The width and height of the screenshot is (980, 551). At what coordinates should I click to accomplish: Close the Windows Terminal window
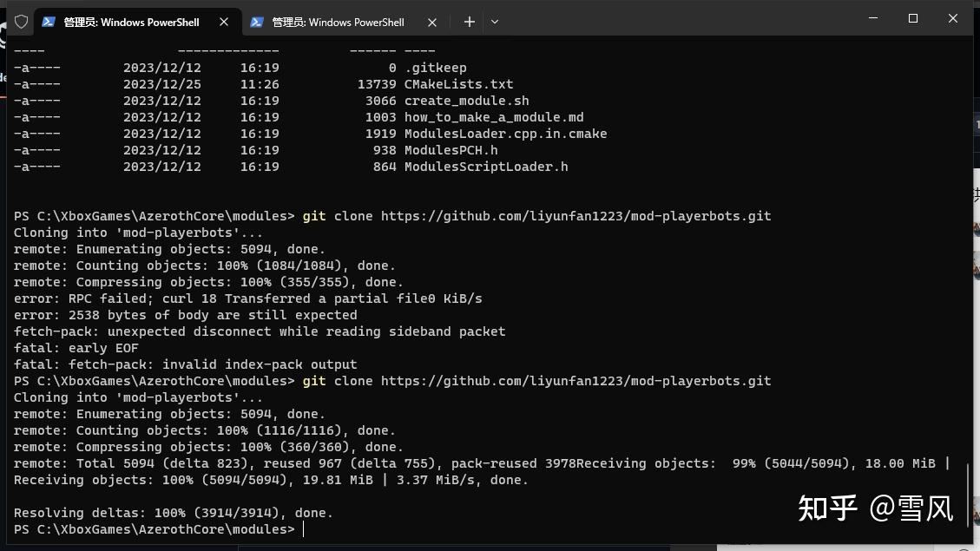(x=952, y=18)
